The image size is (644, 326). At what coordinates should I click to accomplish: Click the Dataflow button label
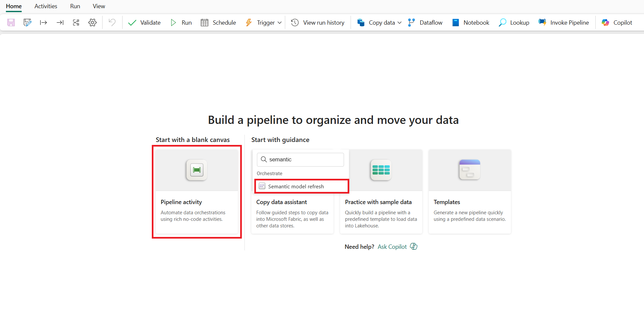(431, 23)
